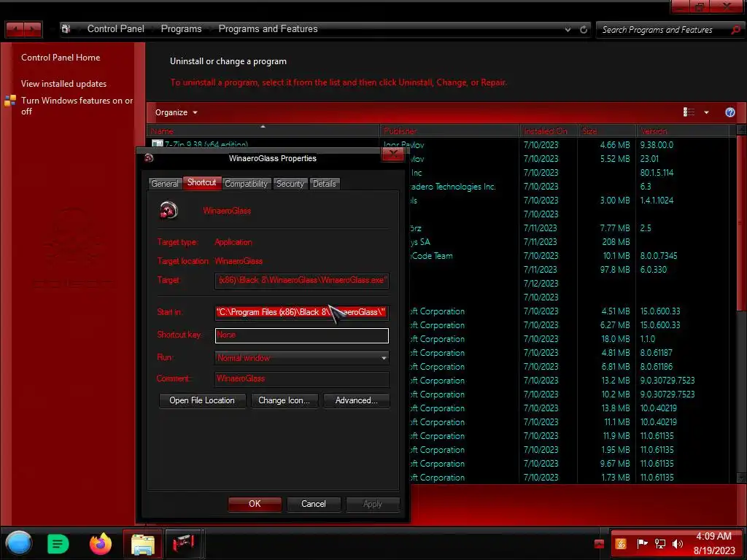The height and width of the screenshot is (560, 747).
Task: Click the Shortcut key field
Action: [301, 335]
